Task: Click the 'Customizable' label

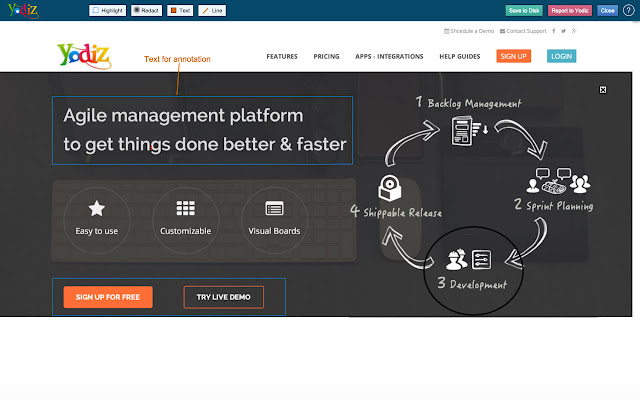Action: (x=186, y=231)
